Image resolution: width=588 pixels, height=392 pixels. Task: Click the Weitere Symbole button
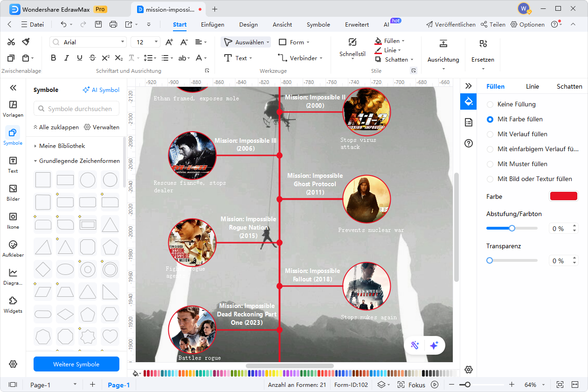(x=76, y=364)
